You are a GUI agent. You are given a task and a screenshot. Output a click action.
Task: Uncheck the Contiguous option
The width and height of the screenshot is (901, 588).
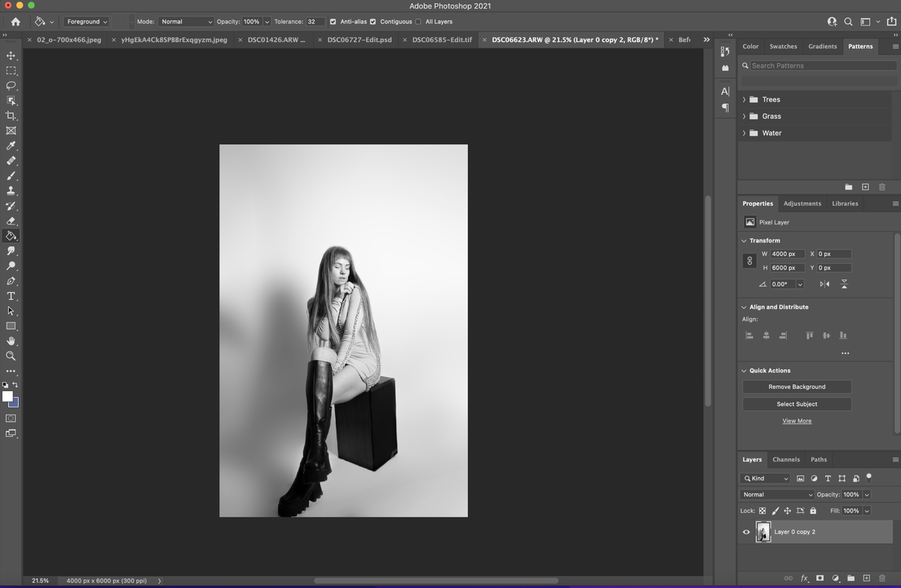click(373, 21)
